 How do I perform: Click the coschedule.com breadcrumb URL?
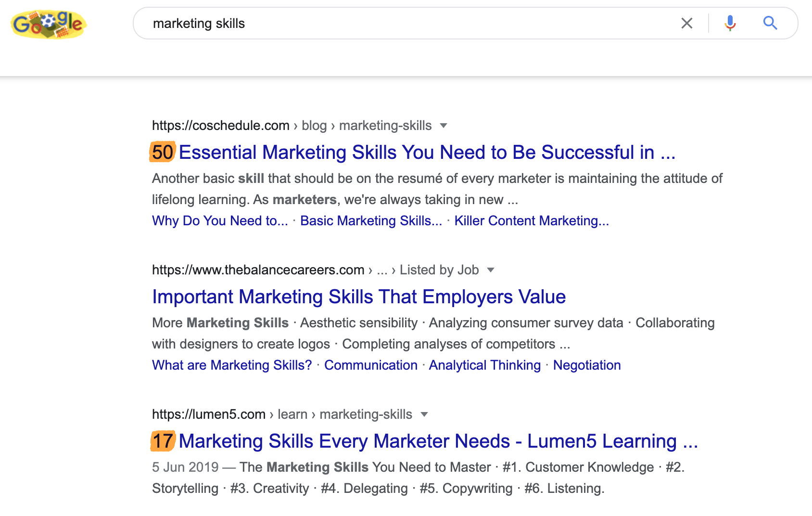click(x=221, y=126)
